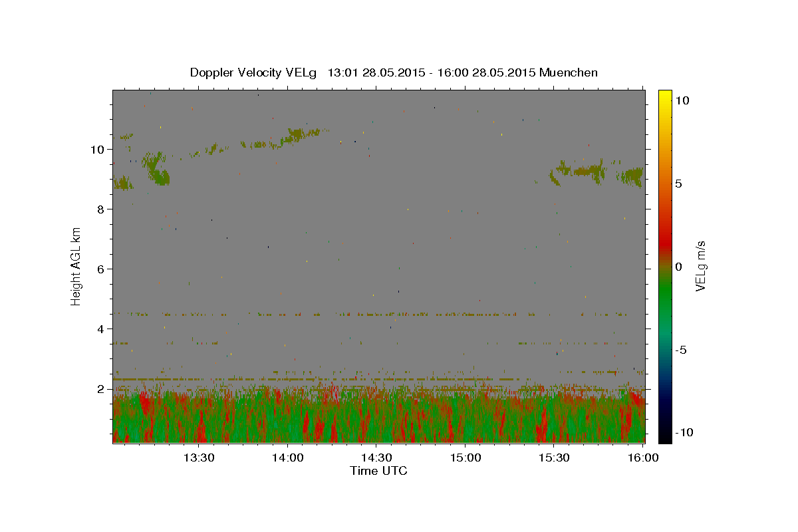Click the 14:30 time tick label
The width and height of the screenshot is (798, 532).
tap(376, 458)
